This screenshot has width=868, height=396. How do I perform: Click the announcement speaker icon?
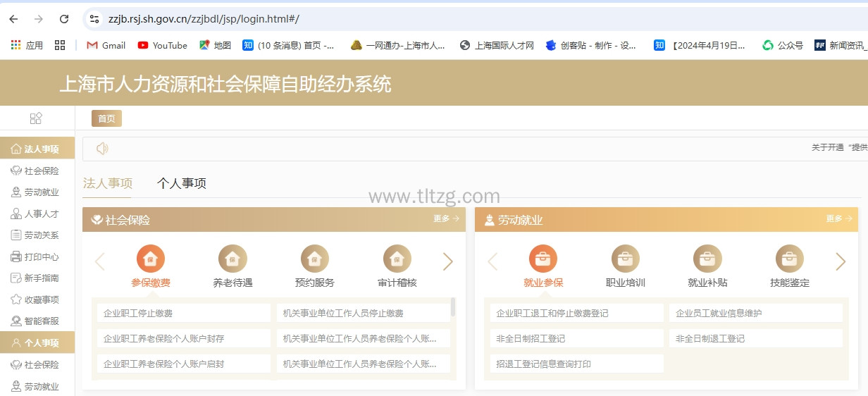pyautogui.click(x=102, y=149)
